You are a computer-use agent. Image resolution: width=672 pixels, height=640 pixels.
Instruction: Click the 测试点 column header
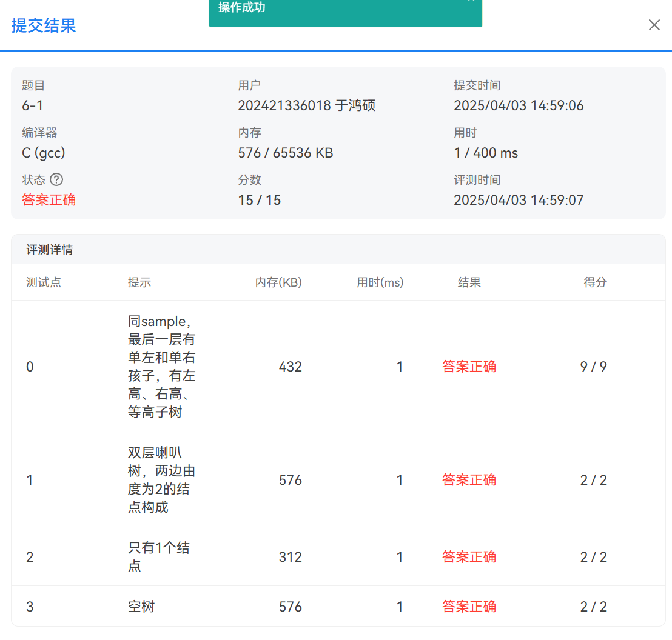pyautogui.click(x=44, y=282)
